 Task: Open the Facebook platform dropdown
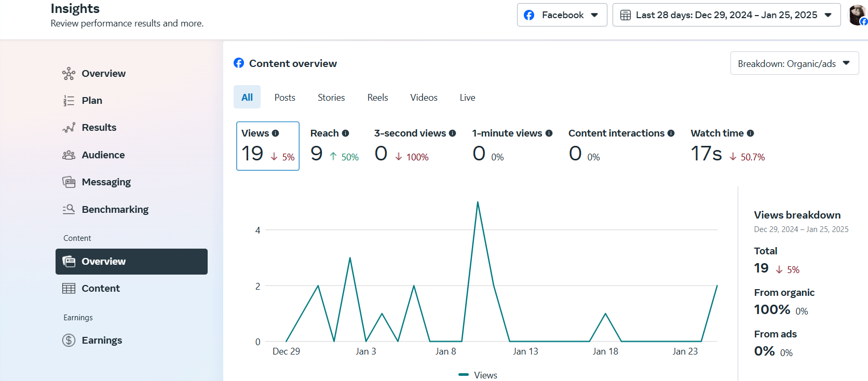pos(562,15)
